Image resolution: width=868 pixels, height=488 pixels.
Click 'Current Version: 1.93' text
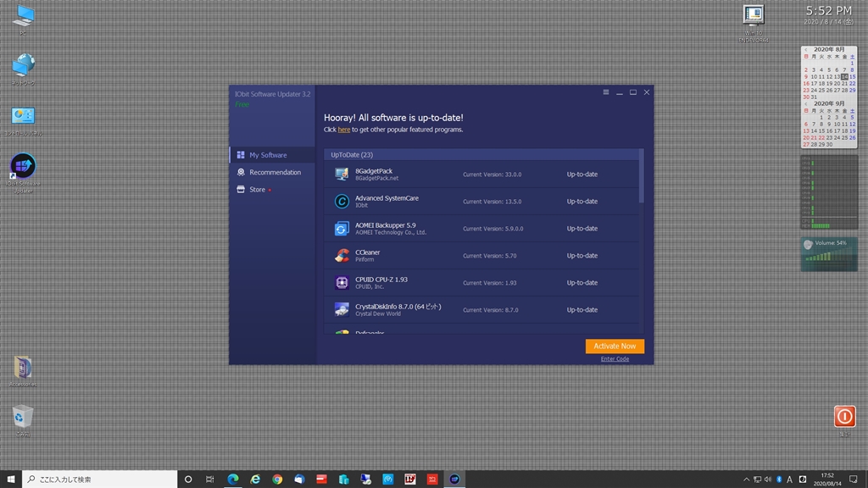[x=490, y=283]
